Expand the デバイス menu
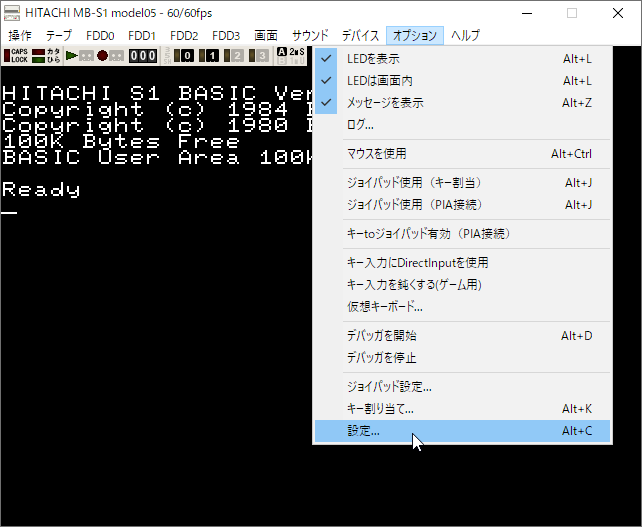 pyautogui.click(x=360, y=35)
